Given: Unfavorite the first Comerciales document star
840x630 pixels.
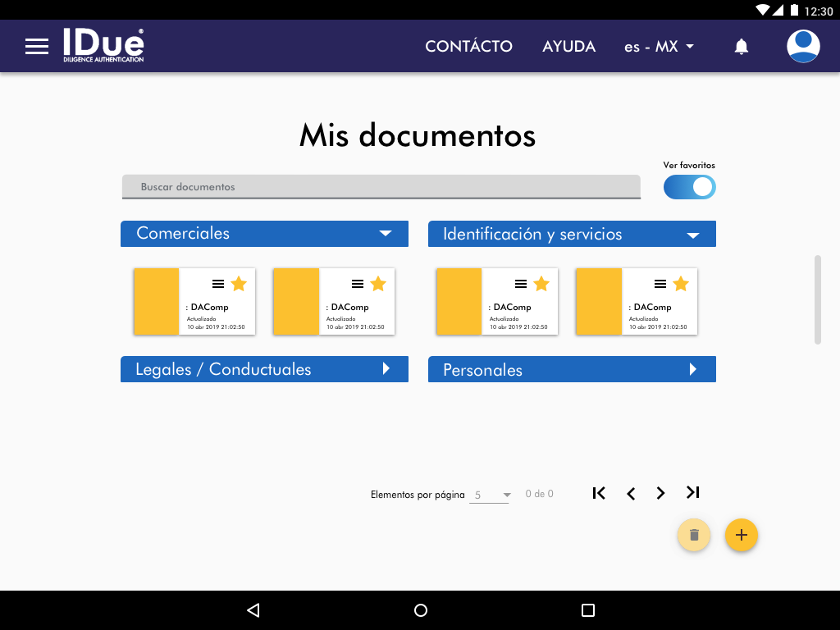Looking at the screenshot, I should (x=239, y=284).
